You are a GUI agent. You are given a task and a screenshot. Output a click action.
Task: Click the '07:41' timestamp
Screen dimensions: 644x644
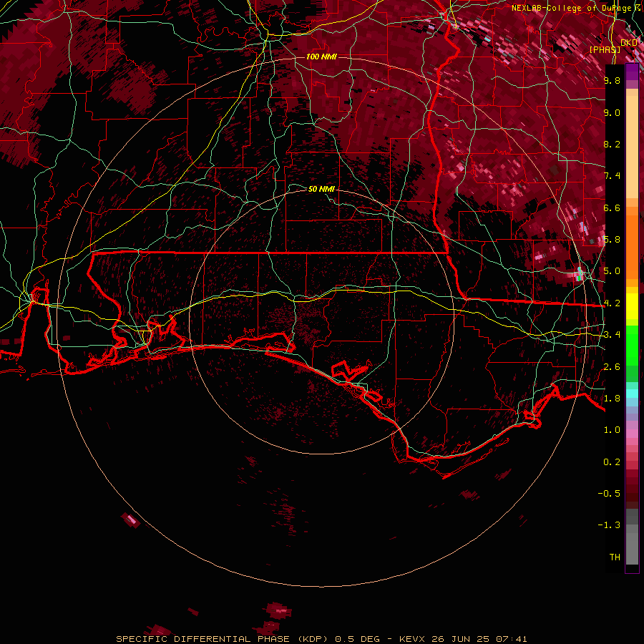coord(511,639)
